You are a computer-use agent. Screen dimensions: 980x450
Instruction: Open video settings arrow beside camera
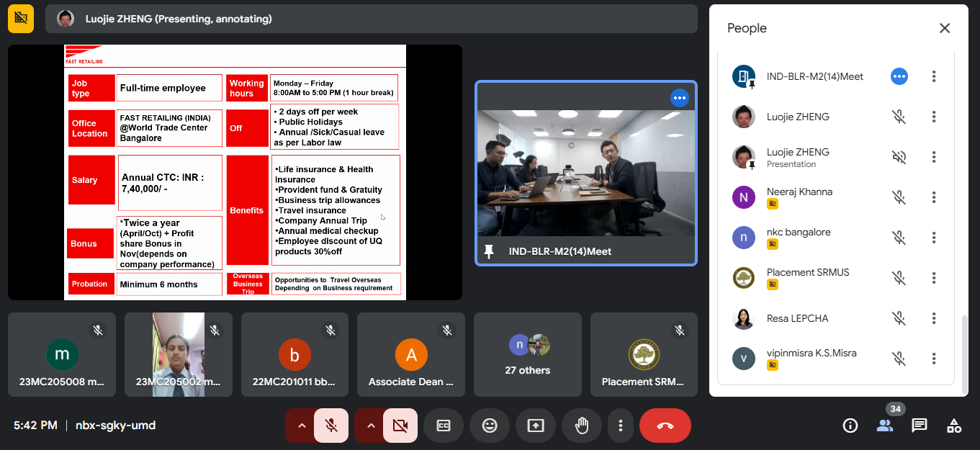point(371,426)
